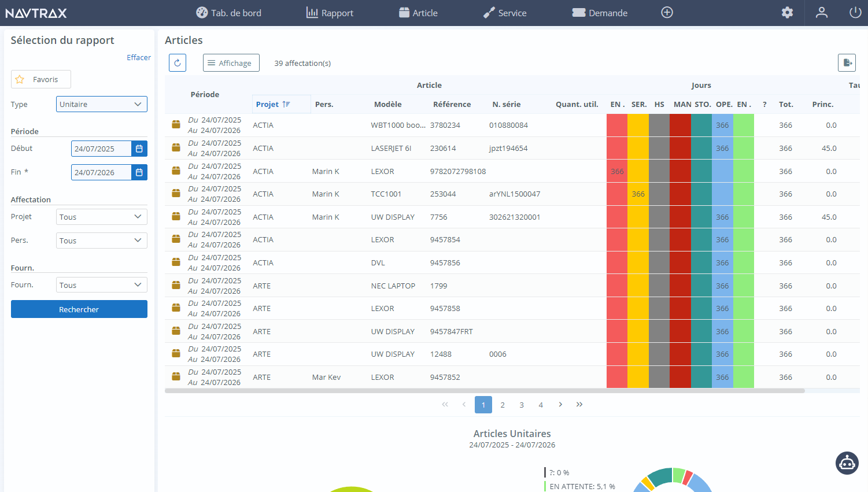Click the box icon for 9457847FRT row
The width and height of the screenshot is (868, 492).
click(x=176, y=331)
